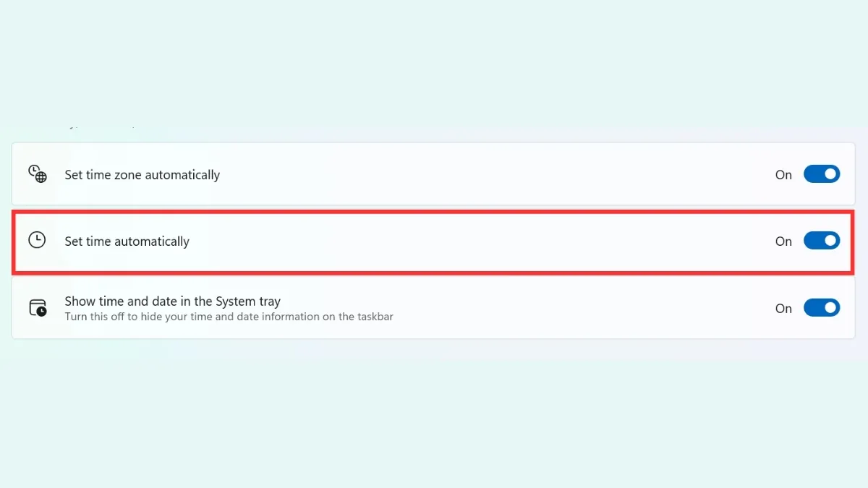
Task: Click the taskbar hint description text
Action: coord(229,316)
